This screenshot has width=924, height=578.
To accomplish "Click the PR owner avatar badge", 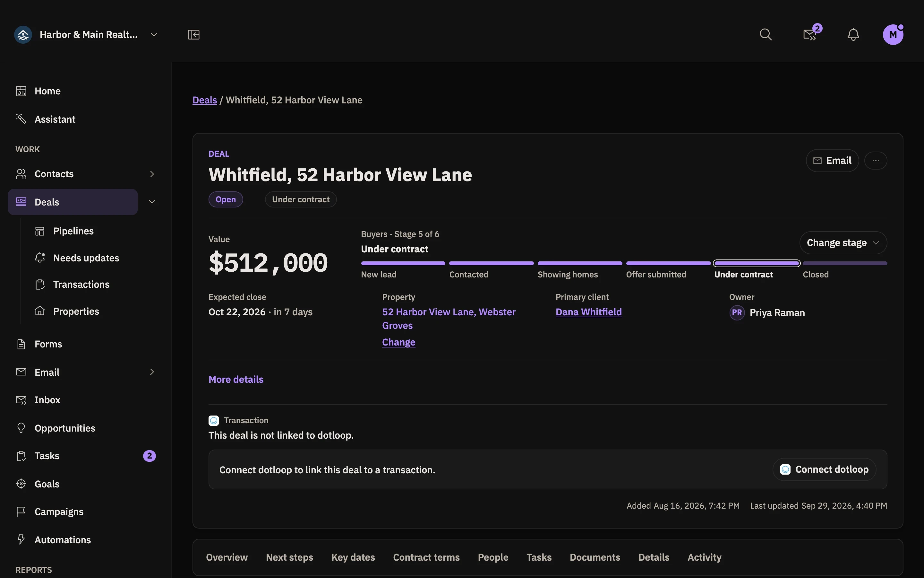I will [737, 313].
